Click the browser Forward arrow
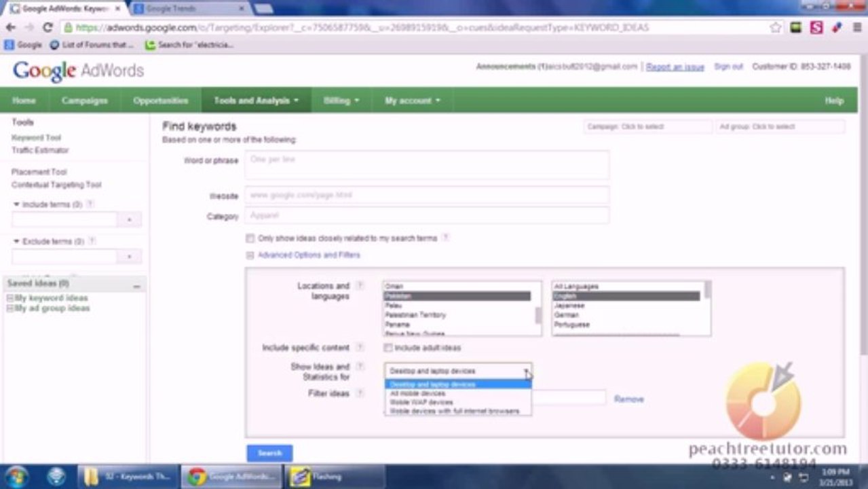The width and height of the screenshot is (868, 489). 29,28
